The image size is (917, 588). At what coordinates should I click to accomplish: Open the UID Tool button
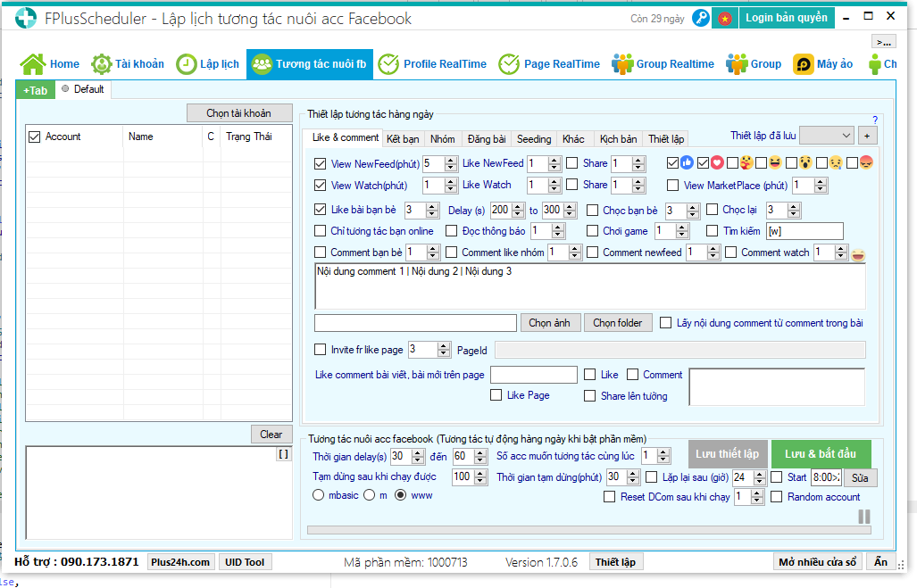pos(245,562)
